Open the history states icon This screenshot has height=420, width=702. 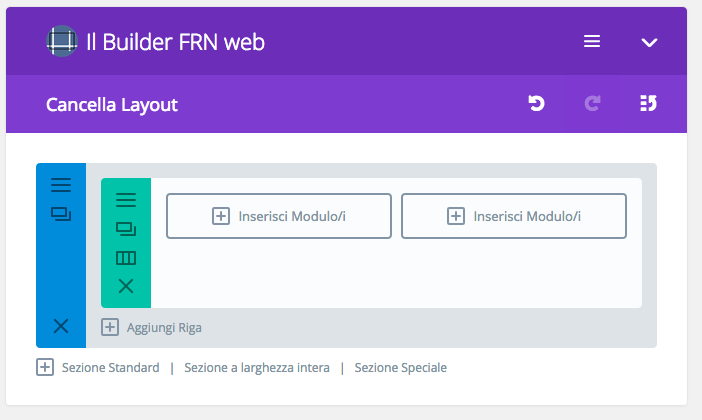pyautogui.click(x=648, y=103)
